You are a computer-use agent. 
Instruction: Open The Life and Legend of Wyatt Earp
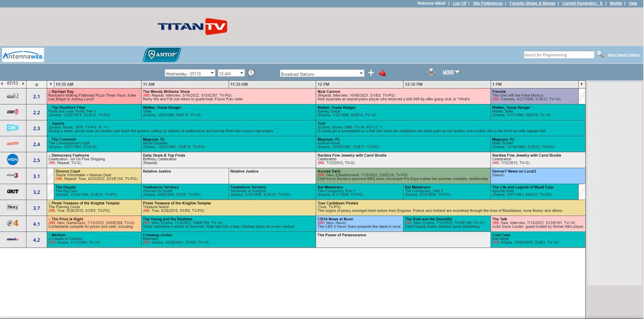pyautogui.click(x=535, y=191)
